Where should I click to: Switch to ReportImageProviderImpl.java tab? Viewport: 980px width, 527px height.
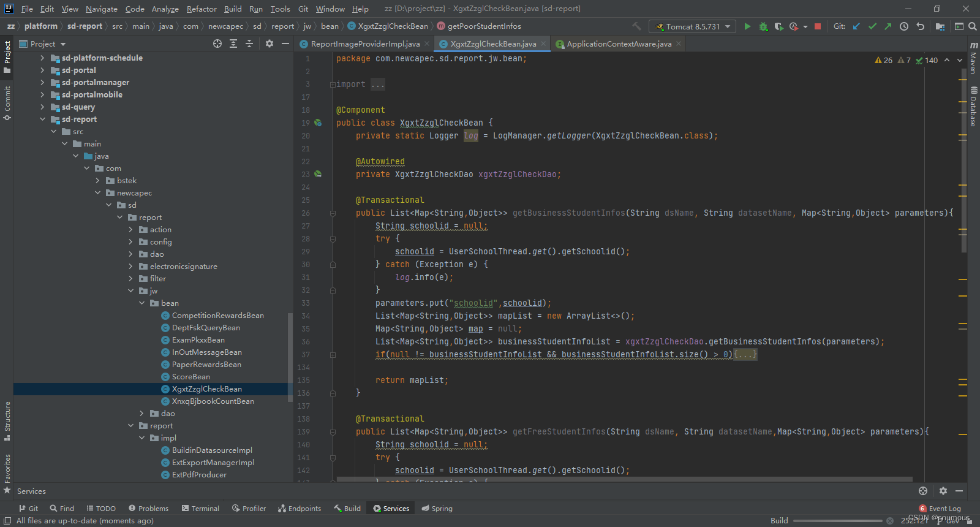pos(364,44)
